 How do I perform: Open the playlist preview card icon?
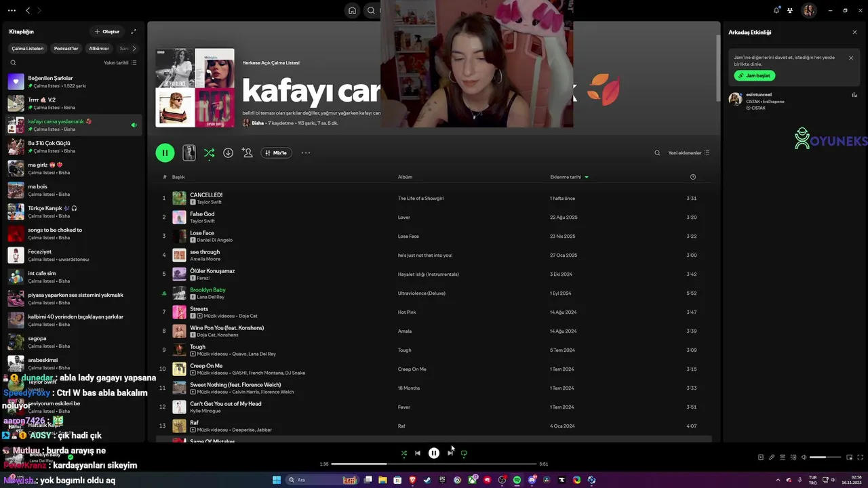click(189, 152)
